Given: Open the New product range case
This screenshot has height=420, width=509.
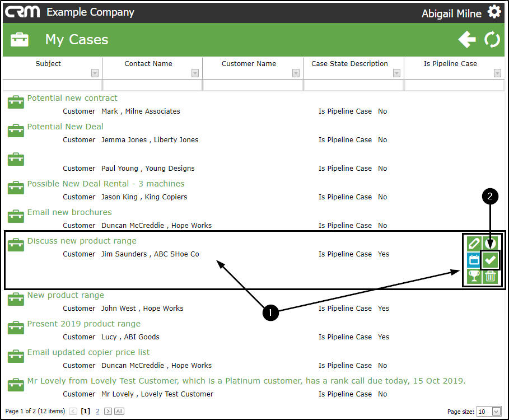Looking at the screenshot, I should (66, 295).
